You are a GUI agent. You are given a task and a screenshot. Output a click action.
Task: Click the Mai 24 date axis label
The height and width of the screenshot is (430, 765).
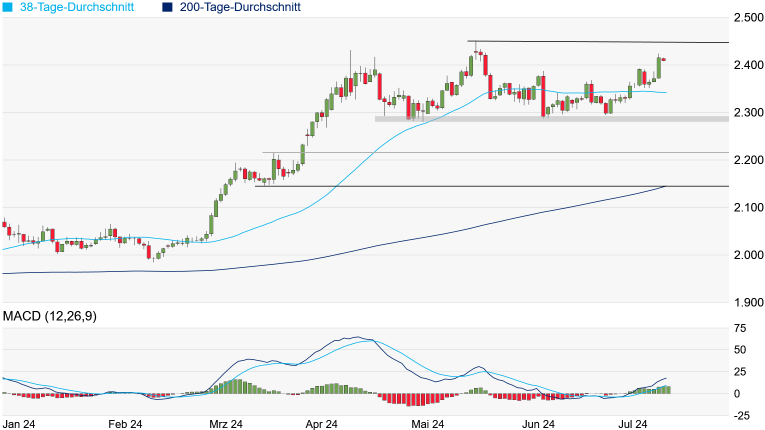(x=427, y=424)
